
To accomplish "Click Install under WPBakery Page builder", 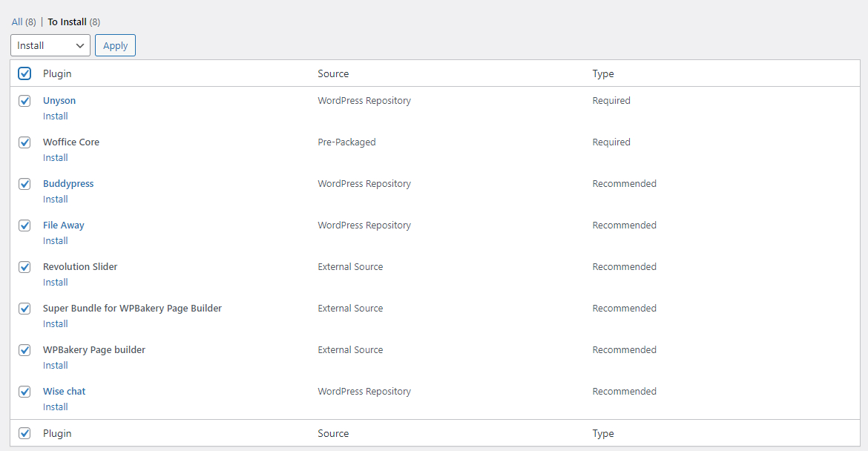I will coord(56,365).
